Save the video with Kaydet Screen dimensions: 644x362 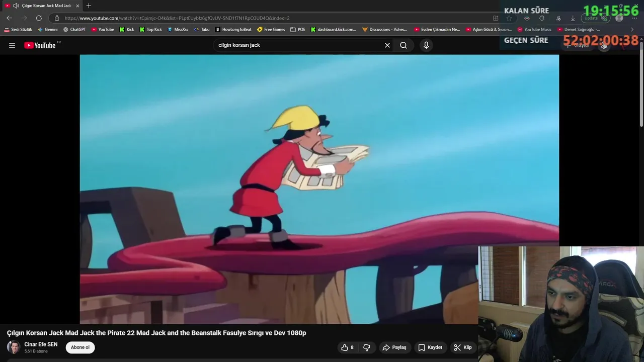click(x=430, y=347)
